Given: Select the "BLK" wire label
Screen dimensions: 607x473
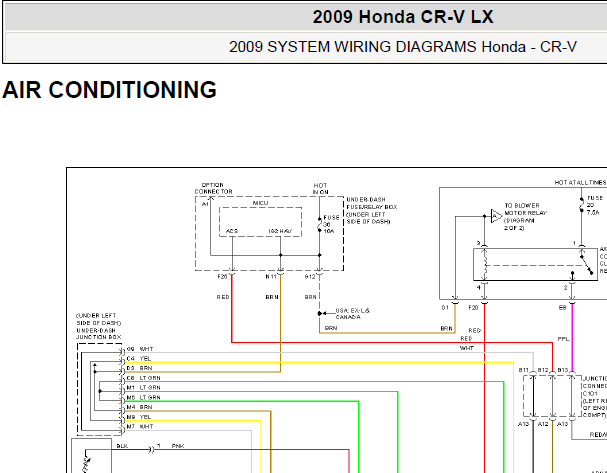Looking at the screenshot, I should pyautogui.click(x=122, y=446).
